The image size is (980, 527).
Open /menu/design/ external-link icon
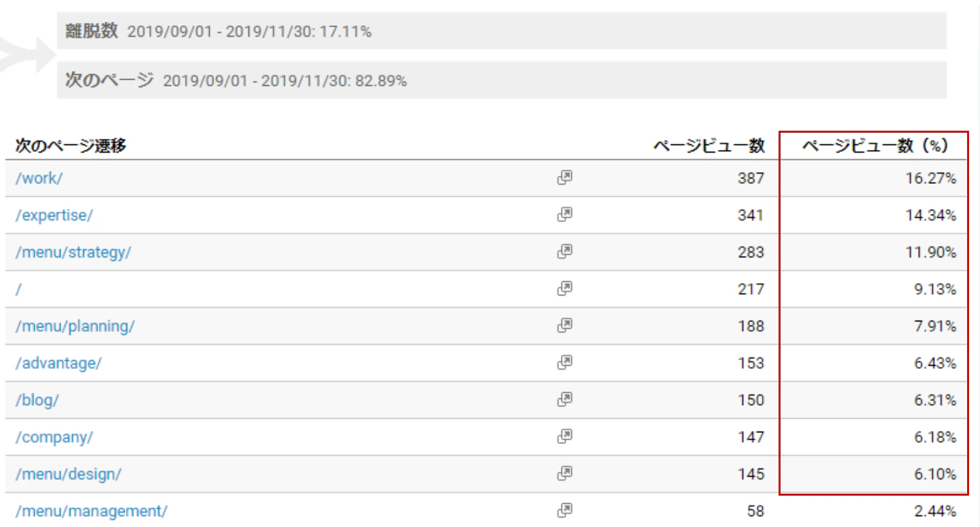point(564,473)
